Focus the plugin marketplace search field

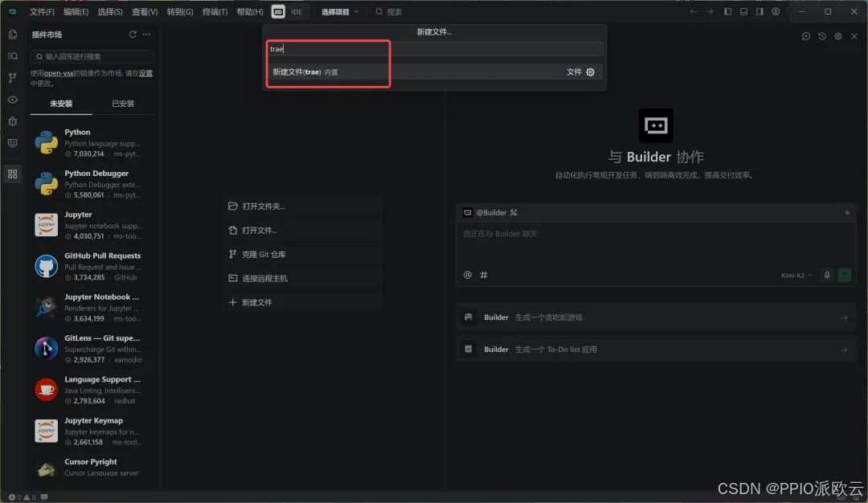(x=92, y=56)
